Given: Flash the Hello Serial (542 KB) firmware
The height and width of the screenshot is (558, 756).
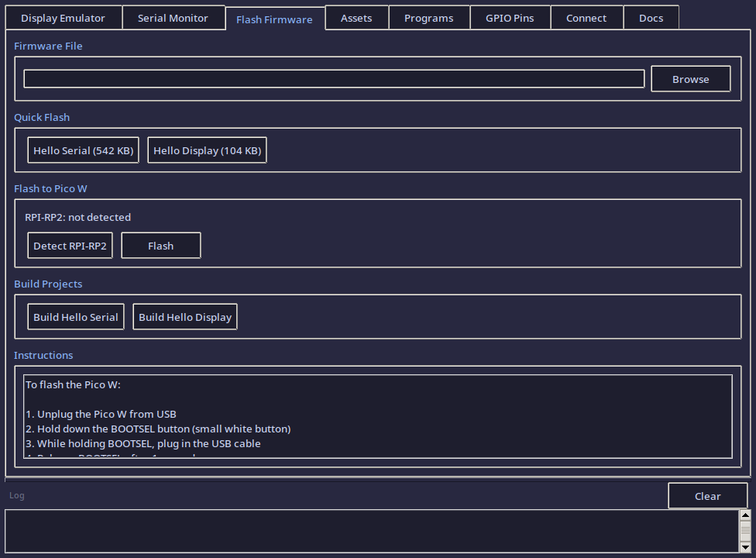Looking at the screenshot, I should pyautogui.click(x=83, y=150).
